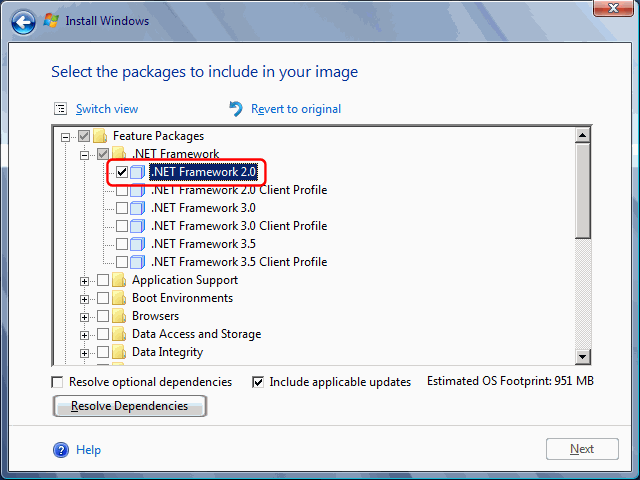The width and height of the screenshot is (640, 480).
Task: Expand the Data Access and Storage node
Action: 84,335
